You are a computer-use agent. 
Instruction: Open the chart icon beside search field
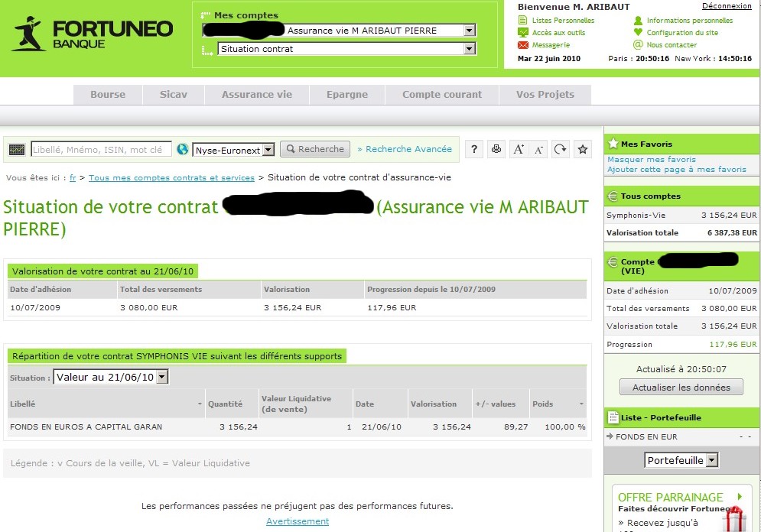tap(17, 150)
